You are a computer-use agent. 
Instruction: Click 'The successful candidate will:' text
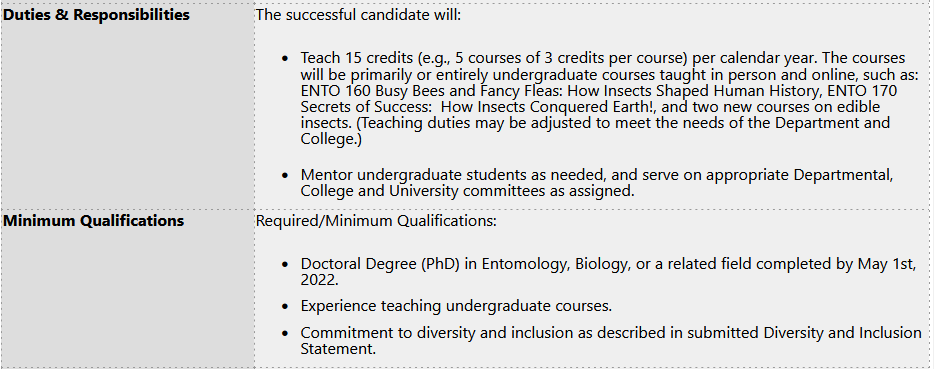point(359,15)
